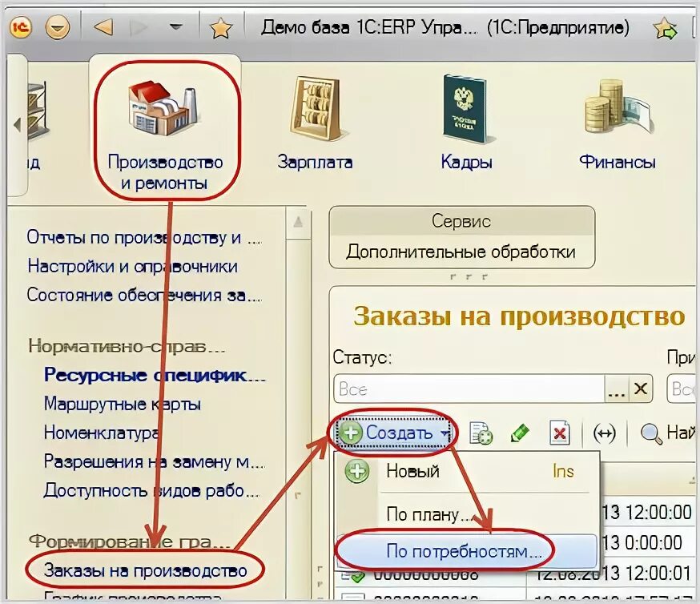Image resolution: width=700 pixels, height=604 pixels.
Task: Open Ресурсные специфик... link
Action: pyautogui.click(x=155, y=376)
